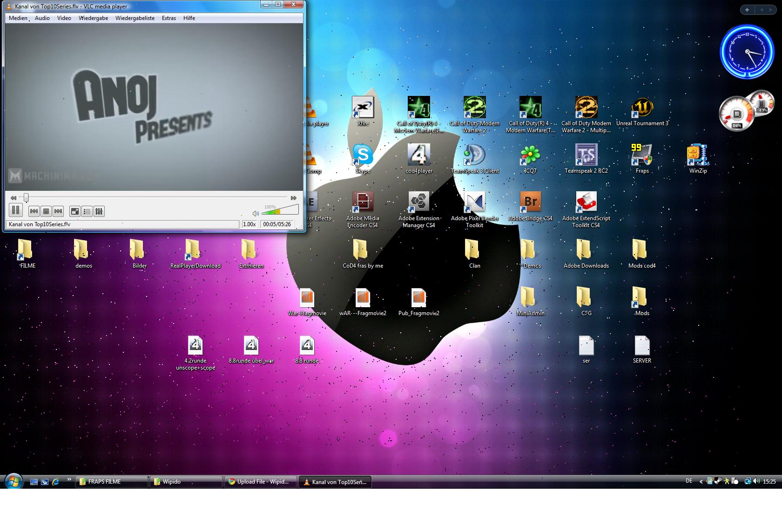Adjust the VLC volume slider
782x532 pixels.
tap(280, 210)
